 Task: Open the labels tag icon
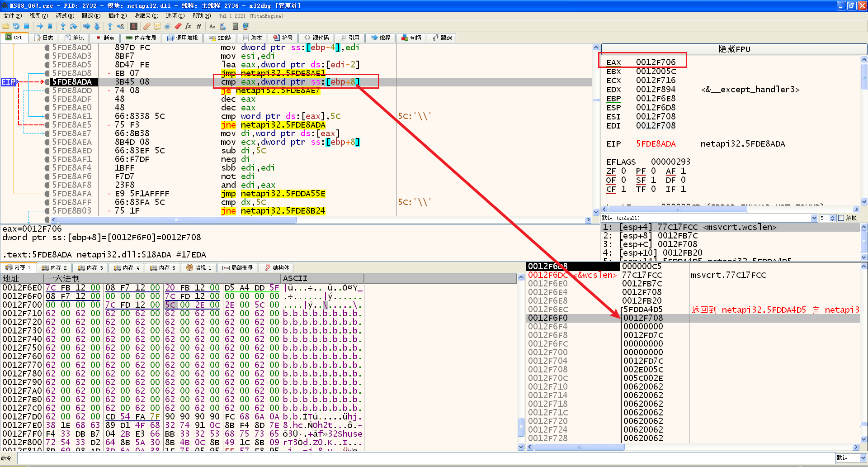(x=168, y=26)
